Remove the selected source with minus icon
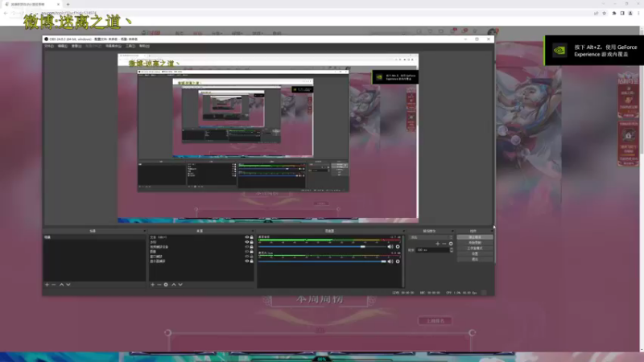This screenshot has height=362, width=644. point(159,285)
